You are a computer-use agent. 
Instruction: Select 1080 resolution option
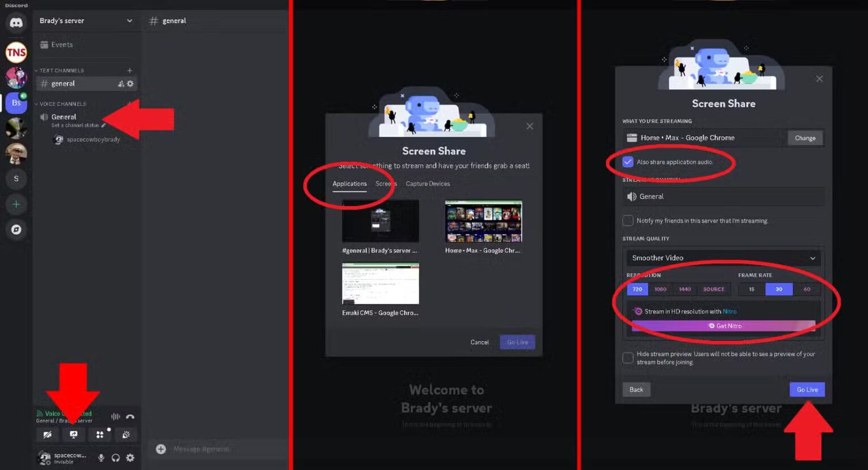[661, 289]
